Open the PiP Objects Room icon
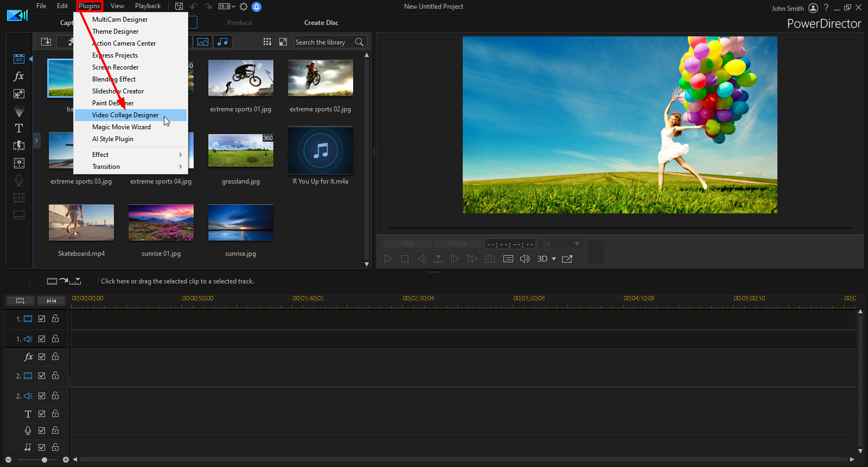868x467 pixels. click(x=19, y=93)
